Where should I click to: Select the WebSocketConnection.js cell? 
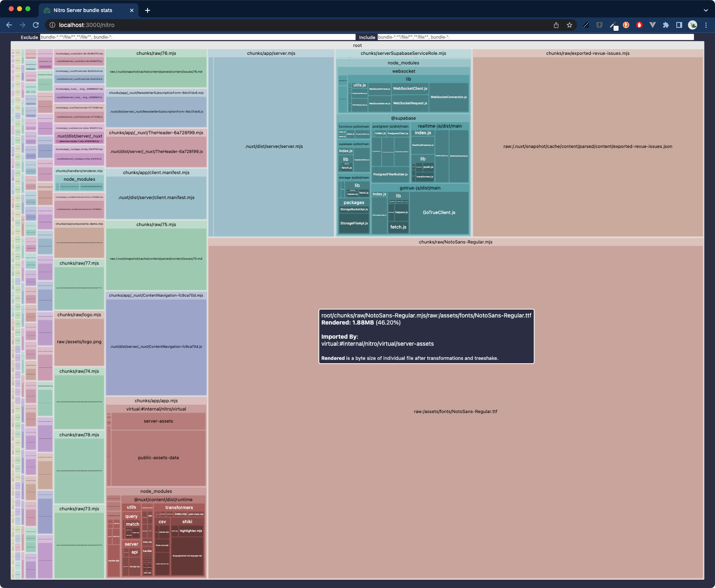pyautogui.click(x=449, y=97)
